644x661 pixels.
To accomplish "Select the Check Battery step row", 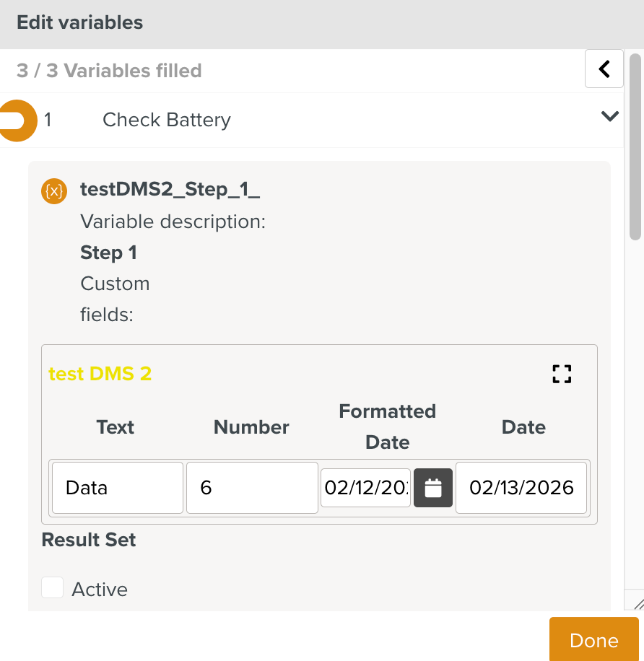I will coord(167,120).
